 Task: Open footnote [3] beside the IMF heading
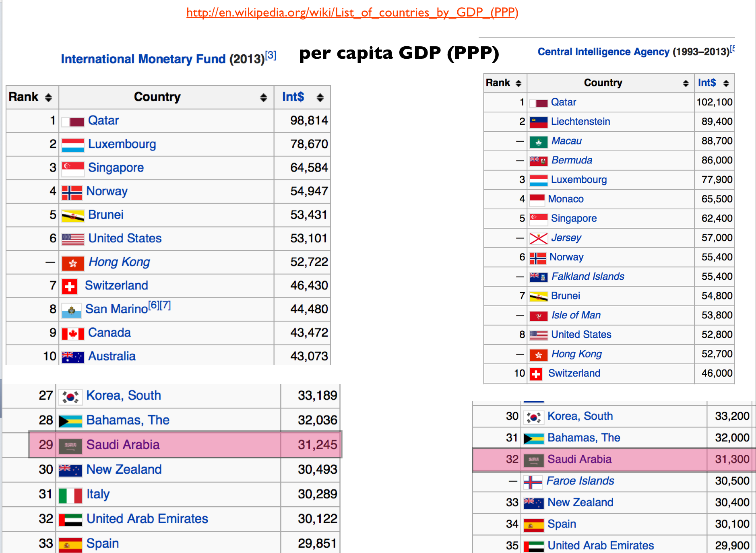coord(271,56)
